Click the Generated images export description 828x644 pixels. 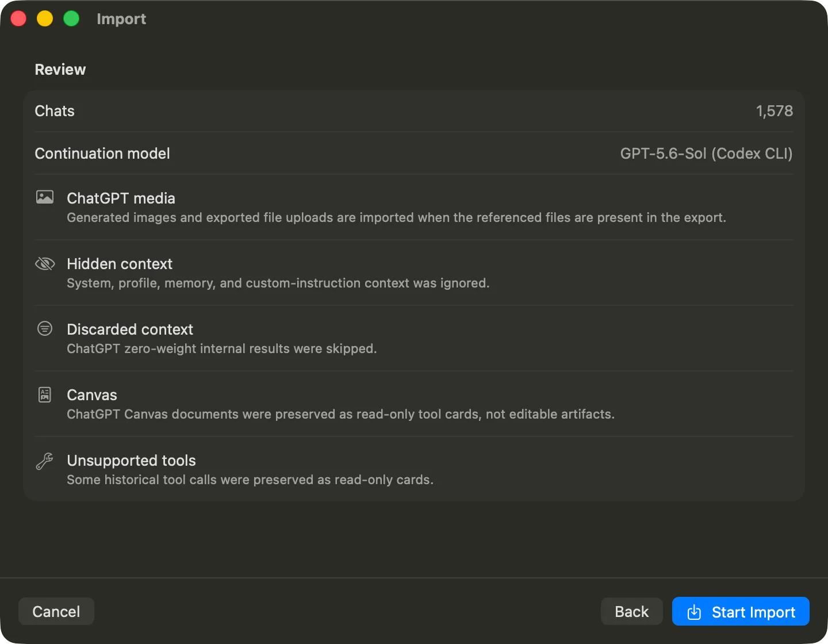click(396, 217)
